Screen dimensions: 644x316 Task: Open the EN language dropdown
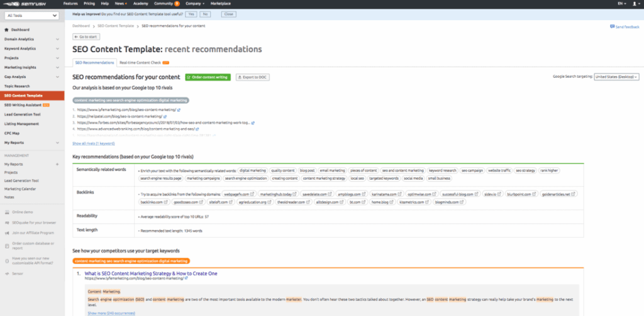tap(622, 3)
